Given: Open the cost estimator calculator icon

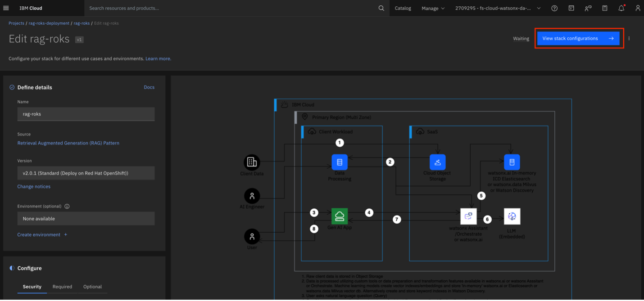Looking at the screenshot, I should 605,8.
